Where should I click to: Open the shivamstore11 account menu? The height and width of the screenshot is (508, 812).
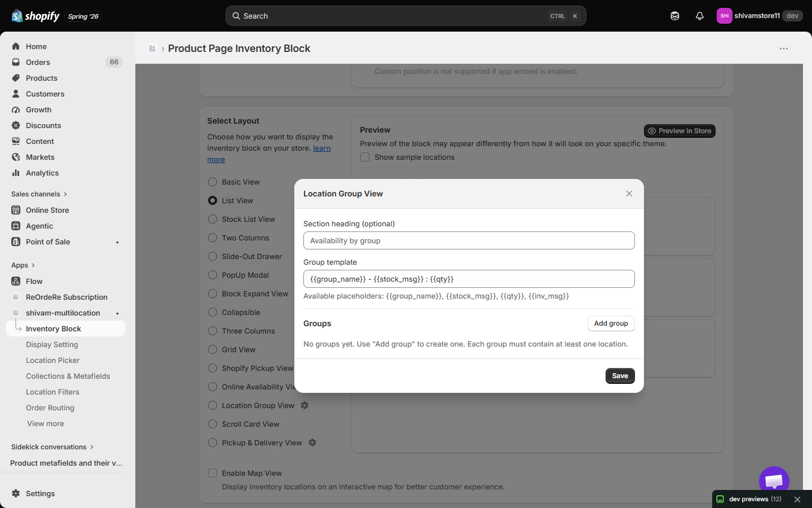(x=760, y=16)
